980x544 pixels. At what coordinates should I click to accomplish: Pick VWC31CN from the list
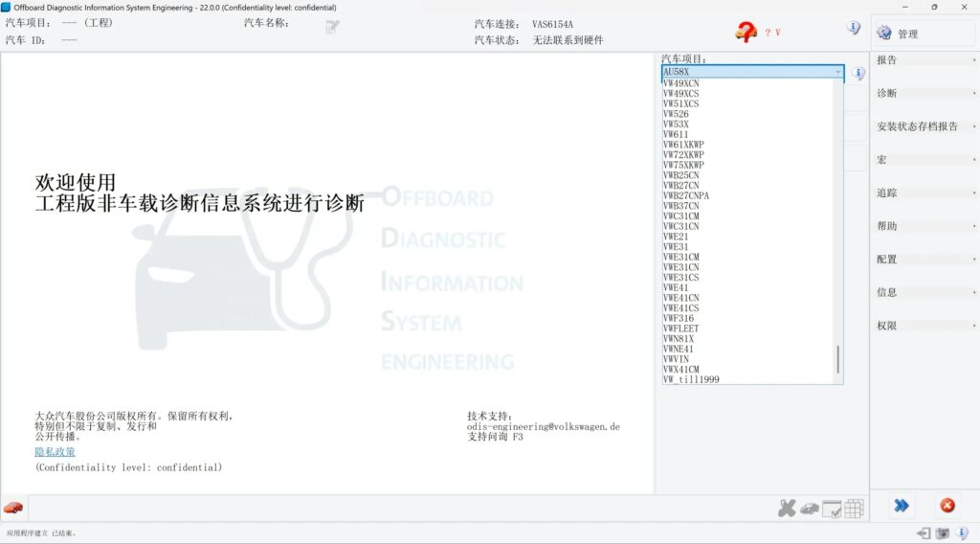click(x=747, y=226)
